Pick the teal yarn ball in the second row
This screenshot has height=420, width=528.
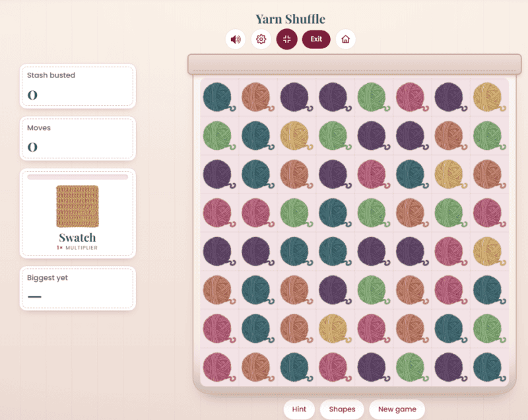[x=257, y=136]
